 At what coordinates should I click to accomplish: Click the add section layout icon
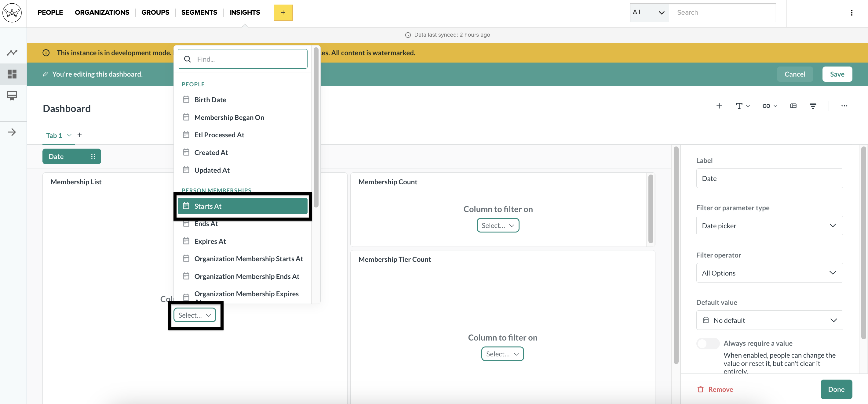point(793,106)
